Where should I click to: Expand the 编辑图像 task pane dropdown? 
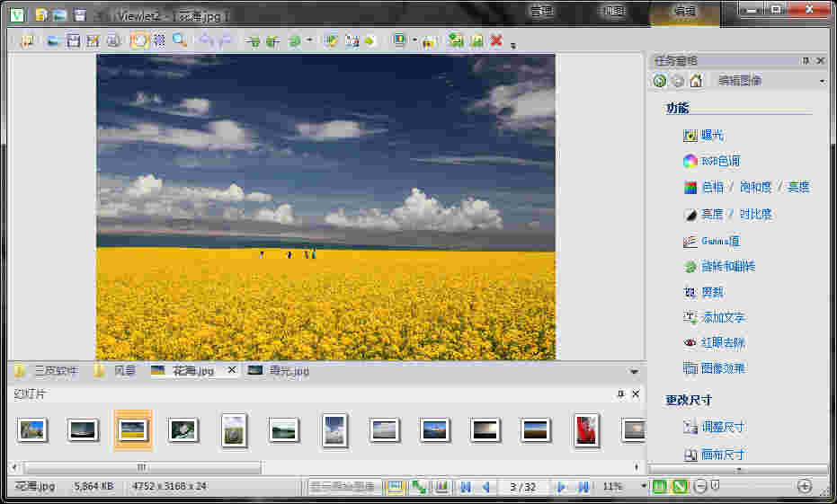pos(822,81)
